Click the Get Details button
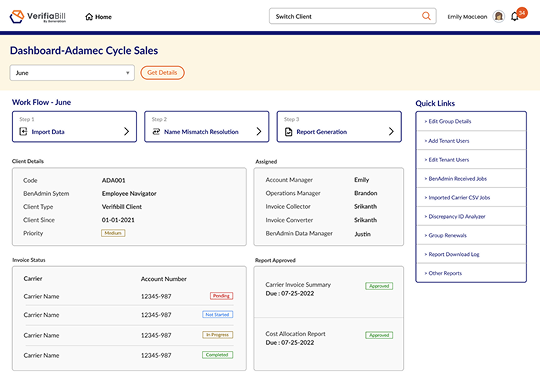Screen dimensions: 540x378 point(162,73)
